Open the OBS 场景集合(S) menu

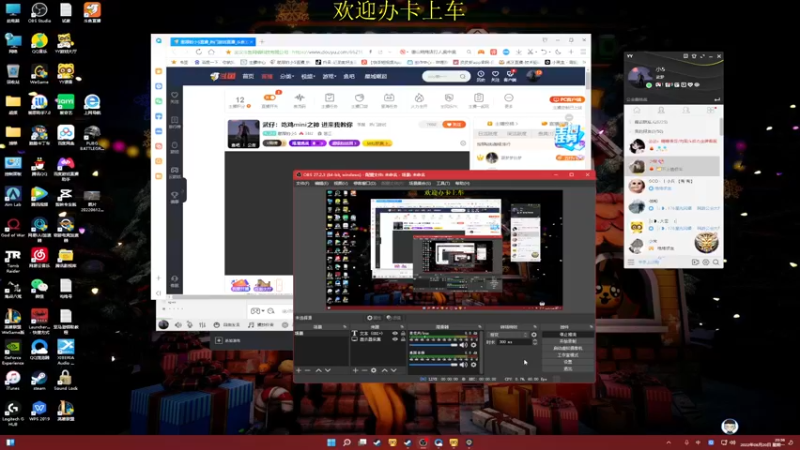click(419, 183)
